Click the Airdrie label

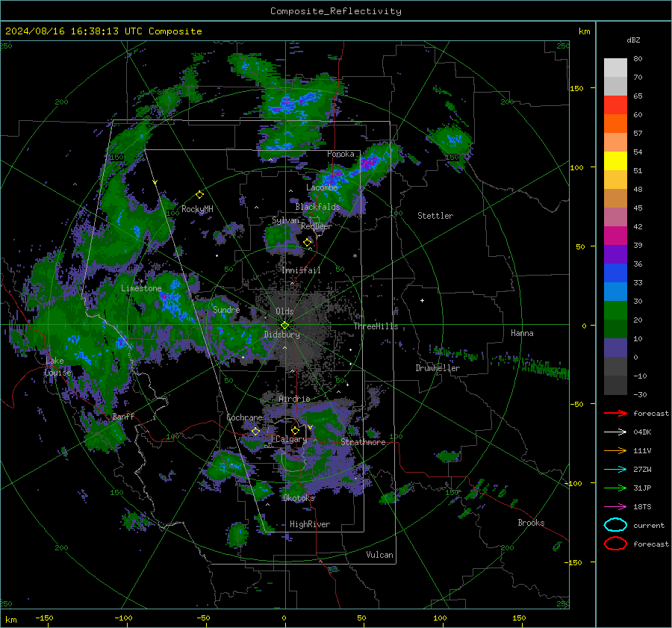point(294,399)
